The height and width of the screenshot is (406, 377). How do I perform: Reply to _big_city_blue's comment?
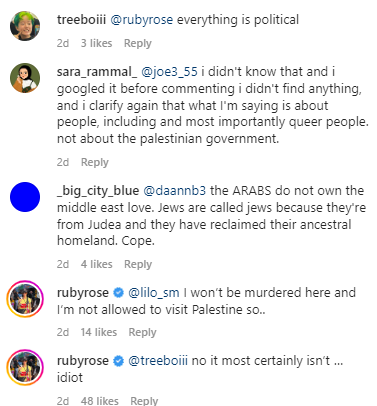[138, 264]
